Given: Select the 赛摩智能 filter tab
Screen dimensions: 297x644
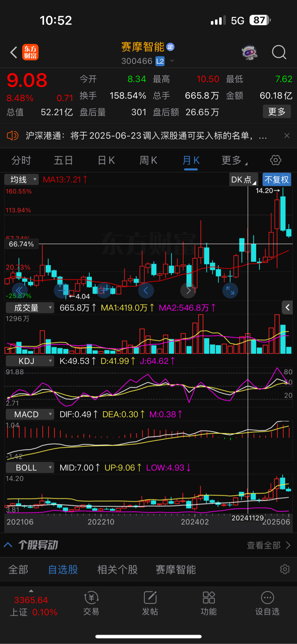Looking at the screenshot, I should pos(176,569).
